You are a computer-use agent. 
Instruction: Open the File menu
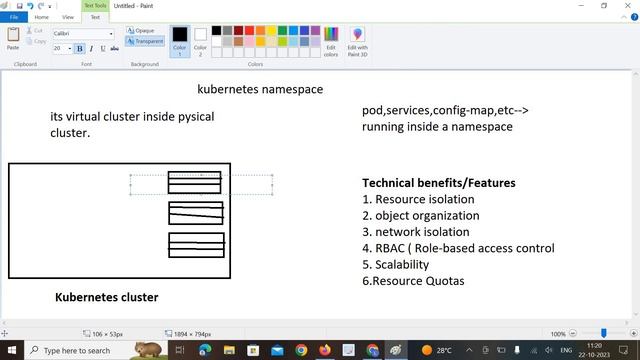[14, 17]
